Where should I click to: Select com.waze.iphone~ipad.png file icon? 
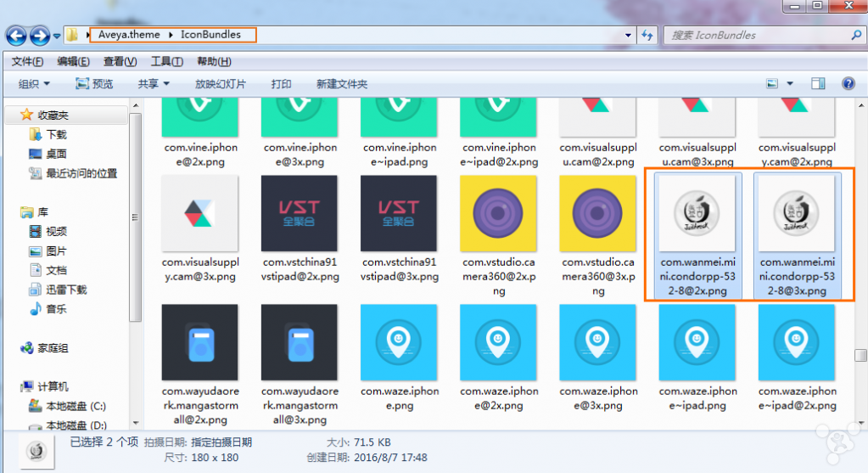click(697, 342)
